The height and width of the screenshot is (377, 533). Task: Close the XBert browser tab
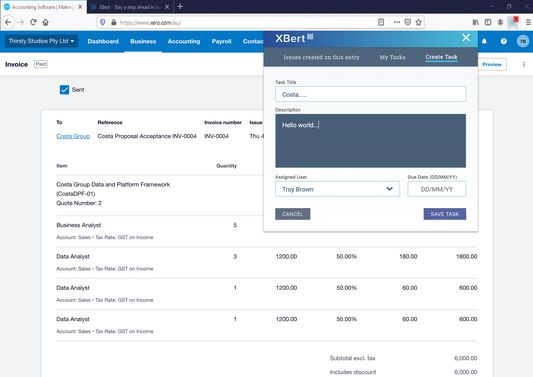(167, 7)
